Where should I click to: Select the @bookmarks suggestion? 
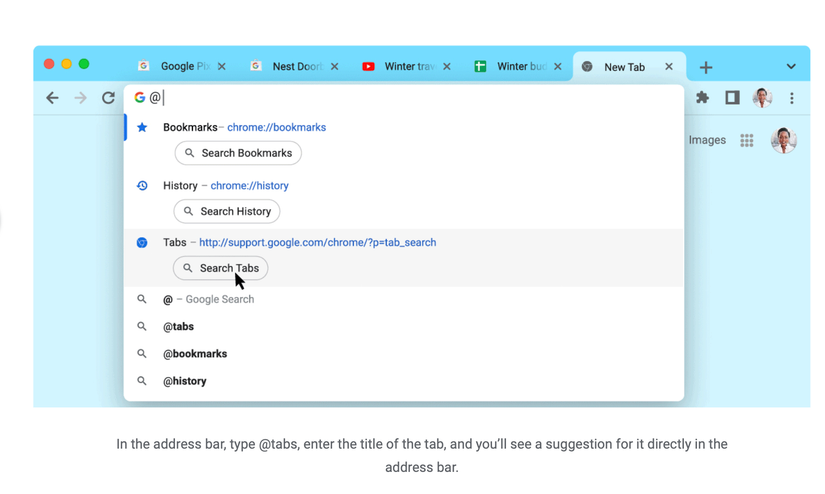point(195,354)
